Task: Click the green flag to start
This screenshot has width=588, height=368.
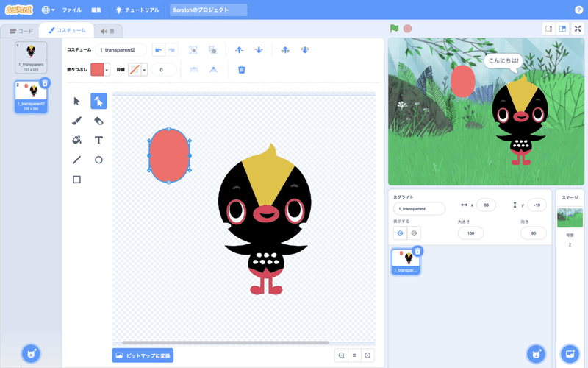Action: [394, 29]
